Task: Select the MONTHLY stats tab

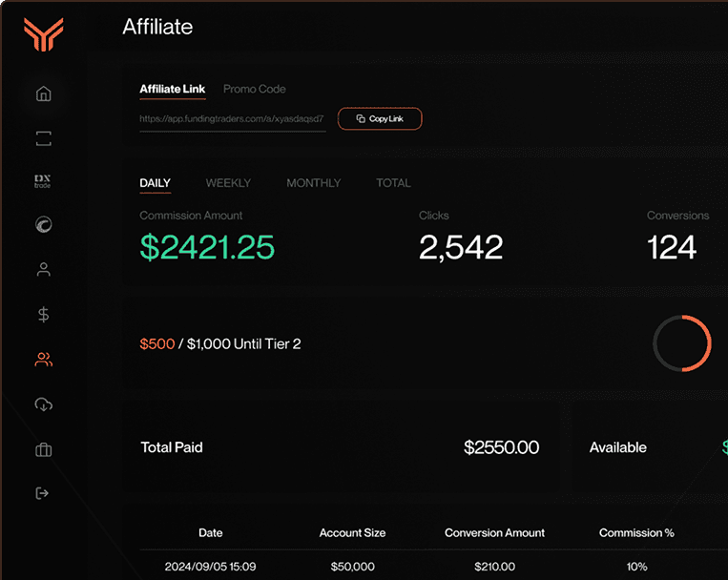Action: pos(313,183)
